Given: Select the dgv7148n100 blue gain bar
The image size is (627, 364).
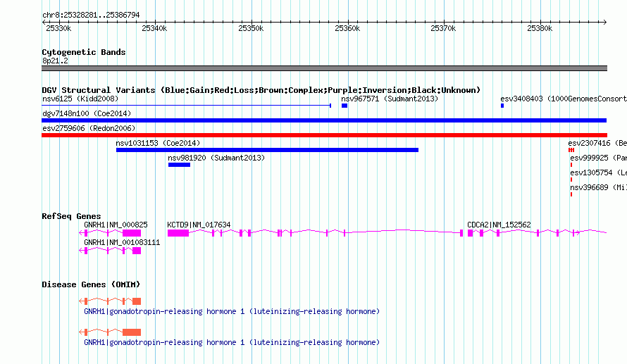Looking at the screenshot, I should click(324, 120).
